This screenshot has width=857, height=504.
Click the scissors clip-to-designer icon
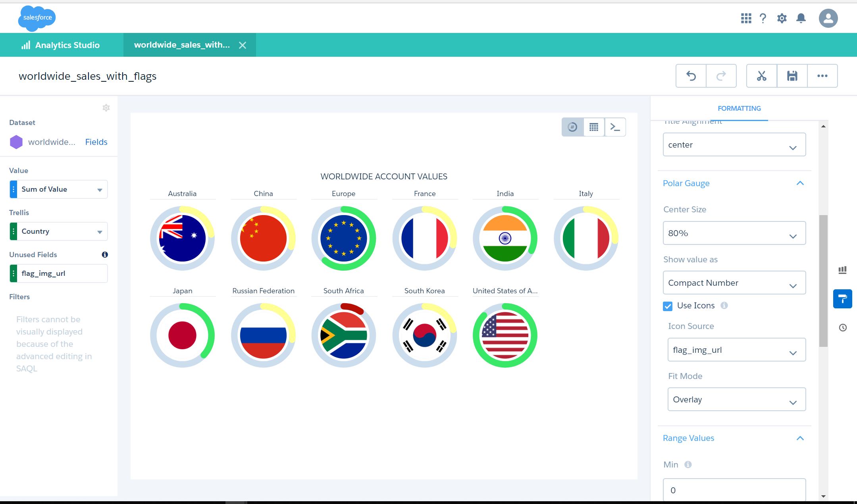(761, 76)
